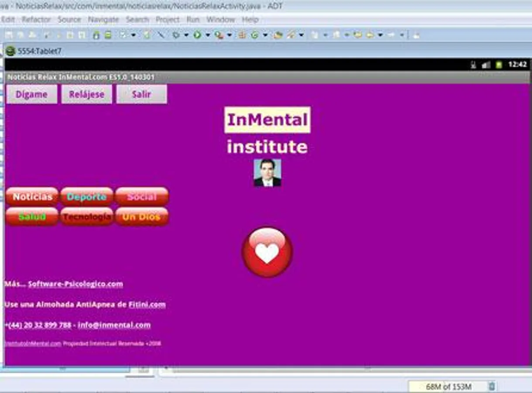Viewport: 532px width, 393px height.
Task: Open the Deporte category
Action: tap(86, 197)
